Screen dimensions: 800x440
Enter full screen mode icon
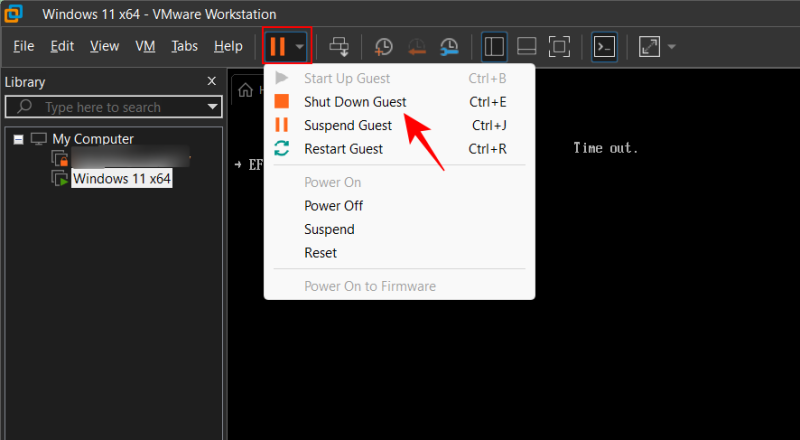560,46
